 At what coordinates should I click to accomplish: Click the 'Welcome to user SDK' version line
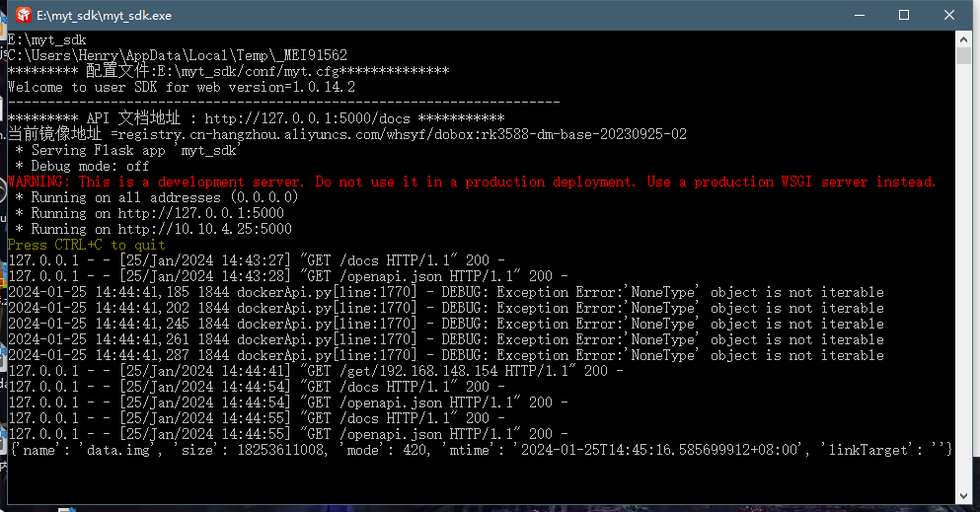182,87
